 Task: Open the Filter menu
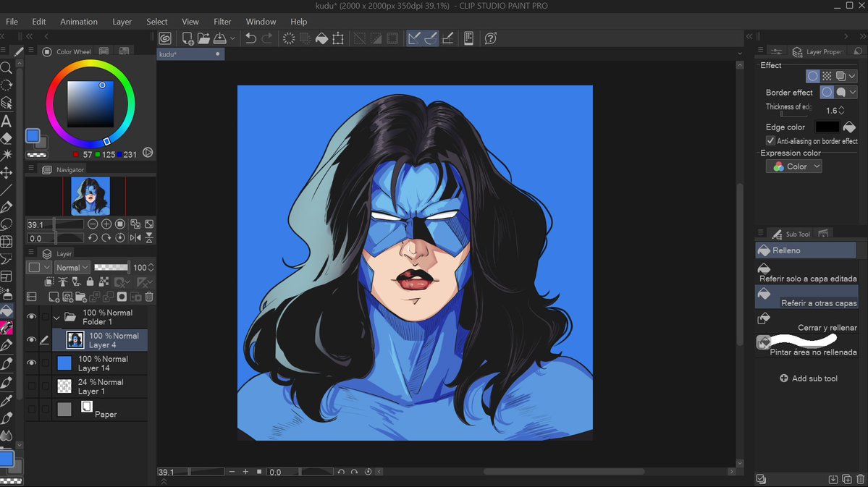tap(222, 22)
